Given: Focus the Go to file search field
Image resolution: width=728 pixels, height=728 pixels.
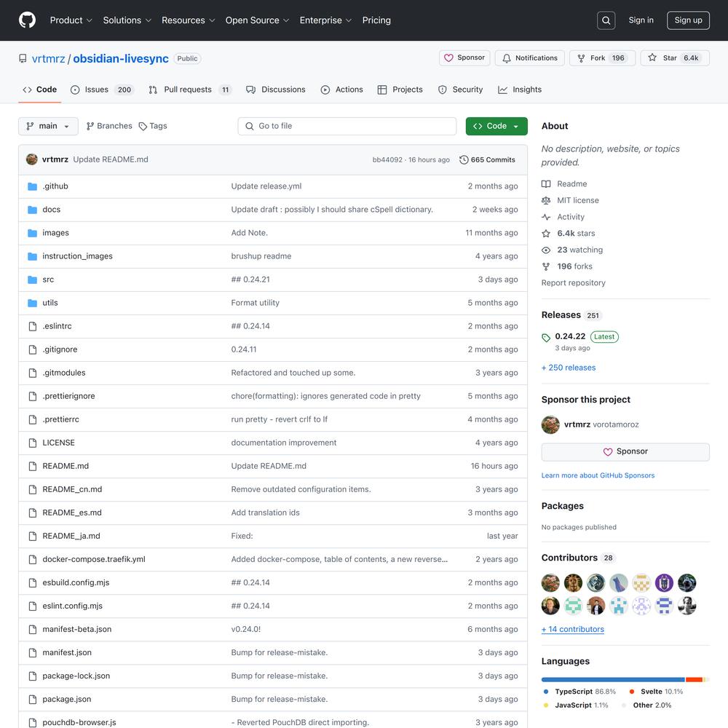Looking at the screenshot, I should click(x=347, y=126).
